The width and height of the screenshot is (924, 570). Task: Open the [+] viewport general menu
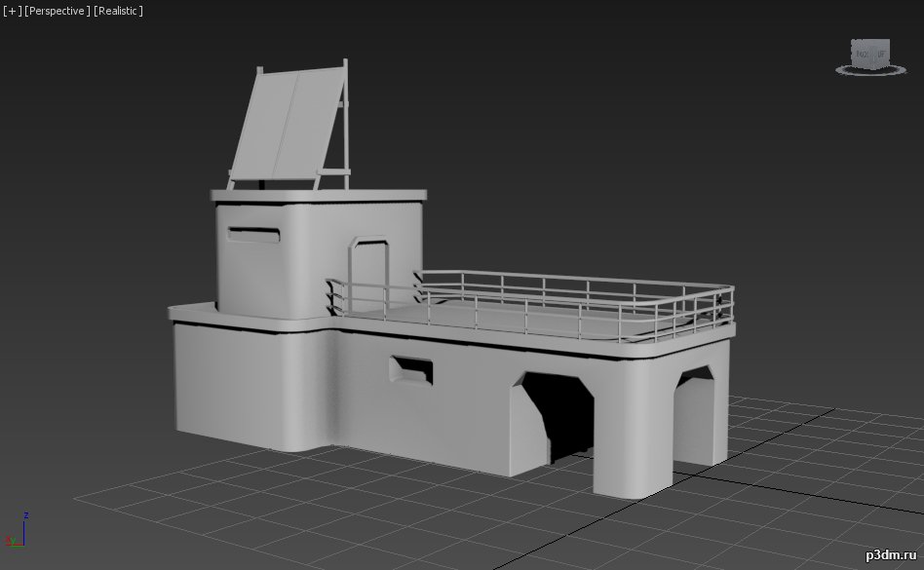12,11
